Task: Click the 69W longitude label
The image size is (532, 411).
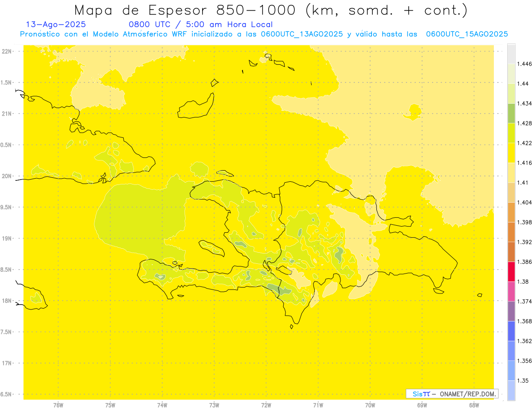Action: tap(422, 405)
